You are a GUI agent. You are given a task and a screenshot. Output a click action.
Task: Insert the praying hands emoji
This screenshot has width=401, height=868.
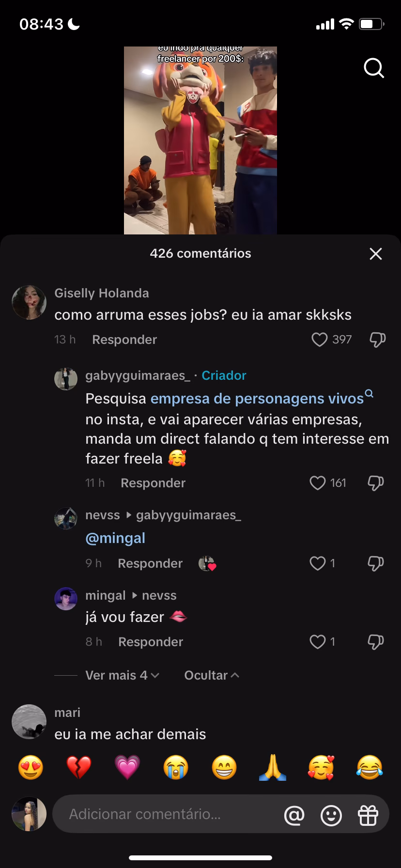(273, 768)
